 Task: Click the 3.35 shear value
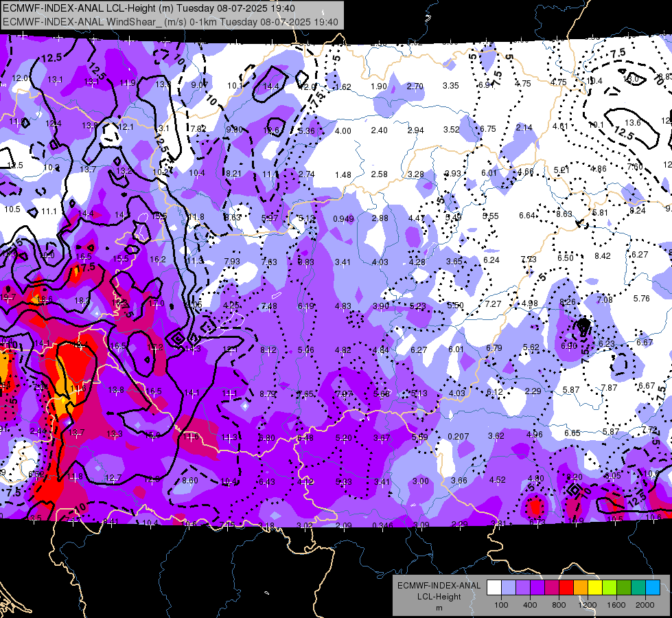451,86
